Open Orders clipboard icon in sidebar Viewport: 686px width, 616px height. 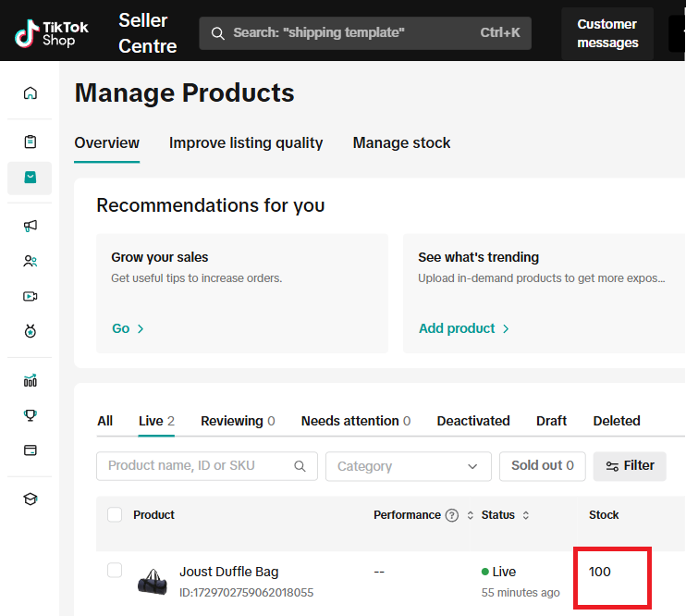click(31, 142)
